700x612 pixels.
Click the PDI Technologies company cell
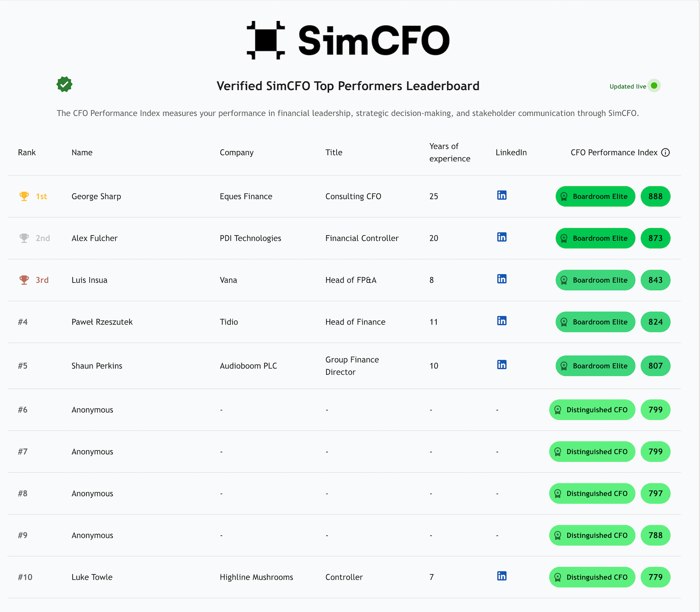pos(250,239)
